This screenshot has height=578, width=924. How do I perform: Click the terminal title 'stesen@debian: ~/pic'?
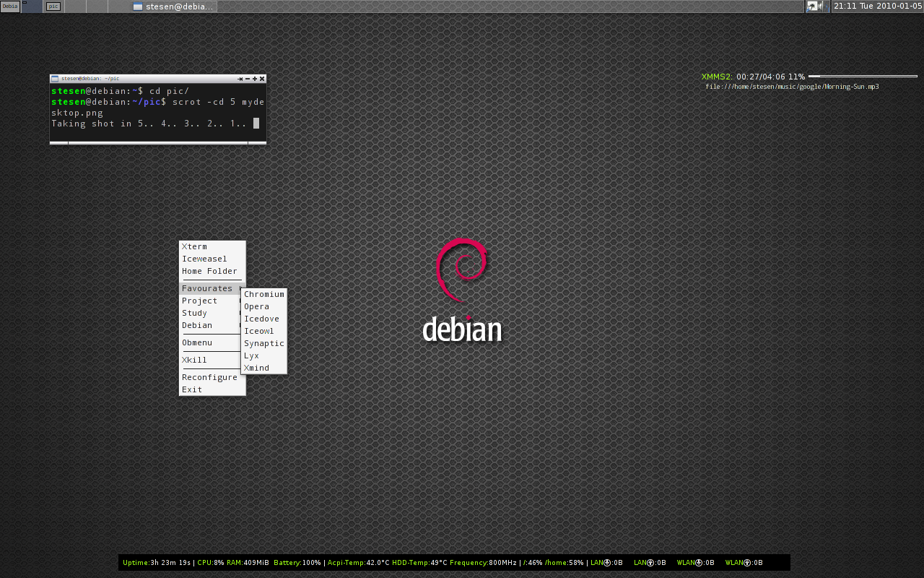pos(90,78)
